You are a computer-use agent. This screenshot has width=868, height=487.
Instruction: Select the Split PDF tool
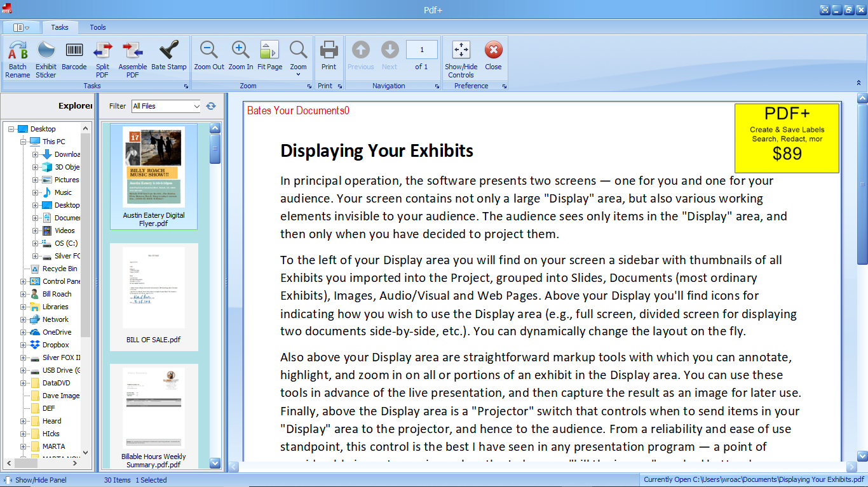tap(102, 57)
